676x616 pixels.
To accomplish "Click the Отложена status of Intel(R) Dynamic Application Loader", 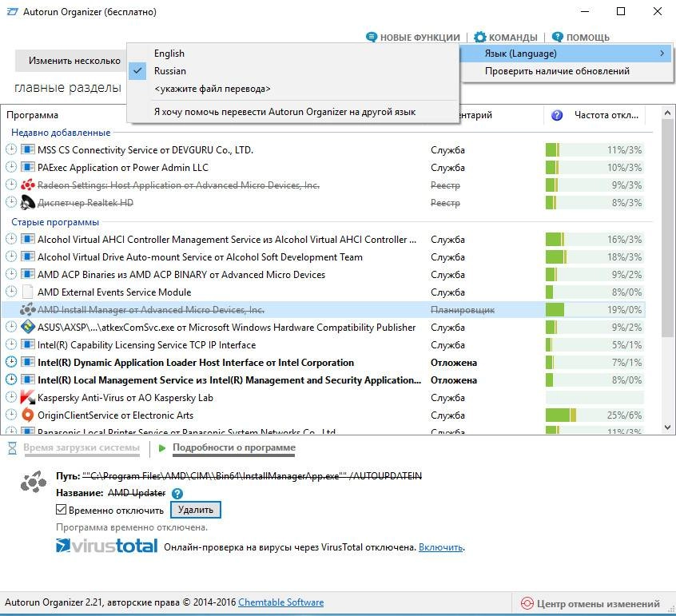I will click(454, 363).
